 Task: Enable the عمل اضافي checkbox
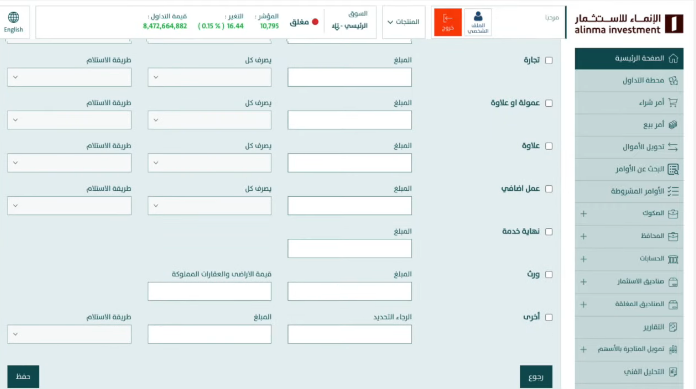pos(549,189)
